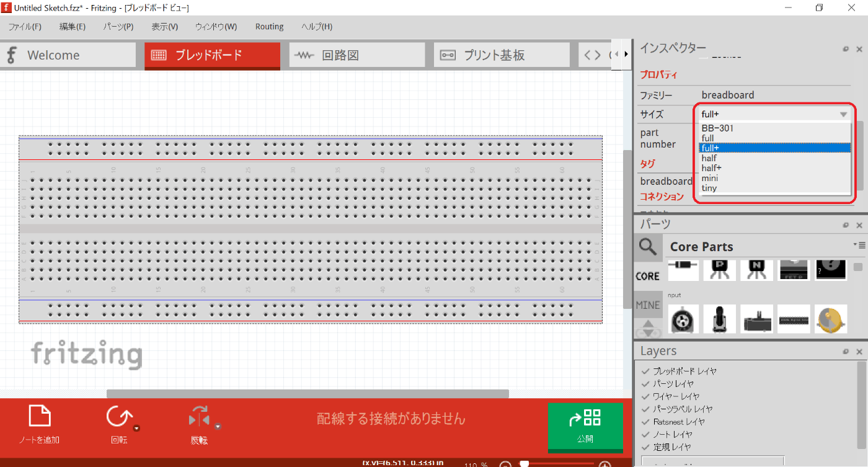Screen dimensions: 868x467
Task: Switch to the Welcome tab
Action: [x=68, y=55]
